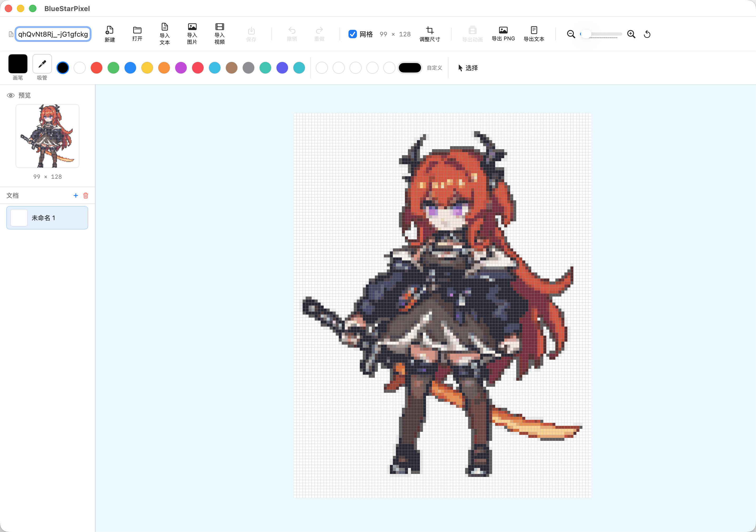Click the 自定义 label
The image size is (756, 532).
434,68
